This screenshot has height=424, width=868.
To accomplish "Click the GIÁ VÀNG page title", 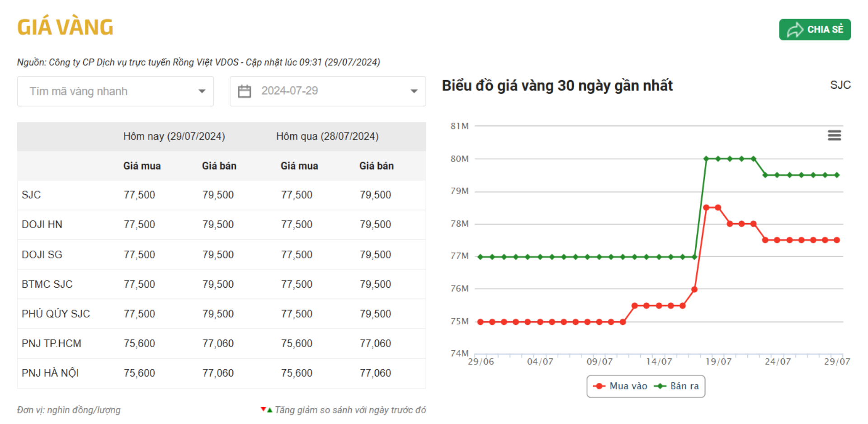I will click(x=65, y=27).
